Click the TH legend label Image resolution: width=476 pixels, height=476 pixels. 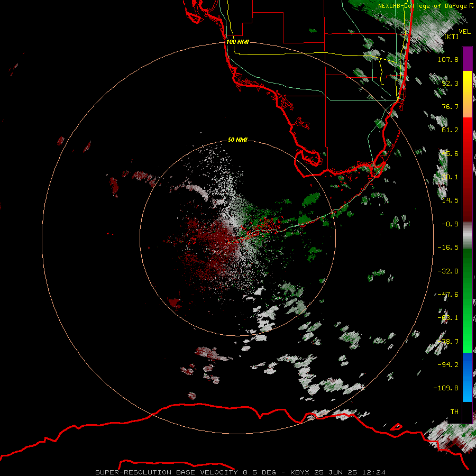point(454,412)
